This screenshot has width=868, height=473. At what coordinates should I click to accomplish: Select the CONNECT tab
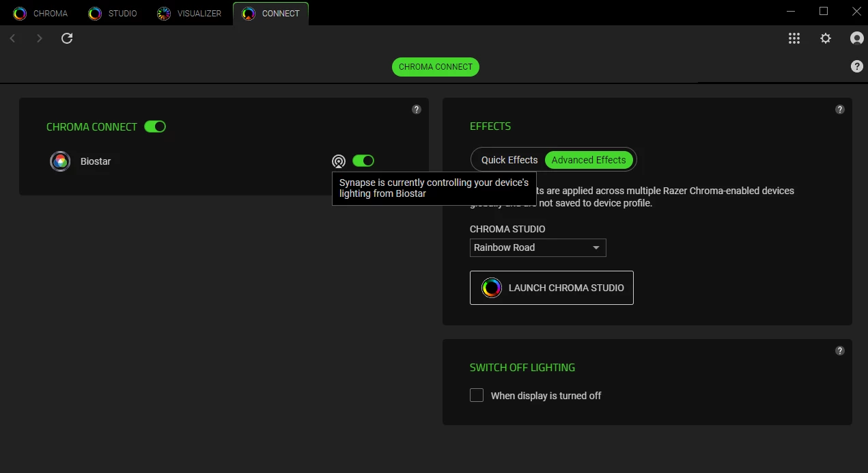coord(271,13)
